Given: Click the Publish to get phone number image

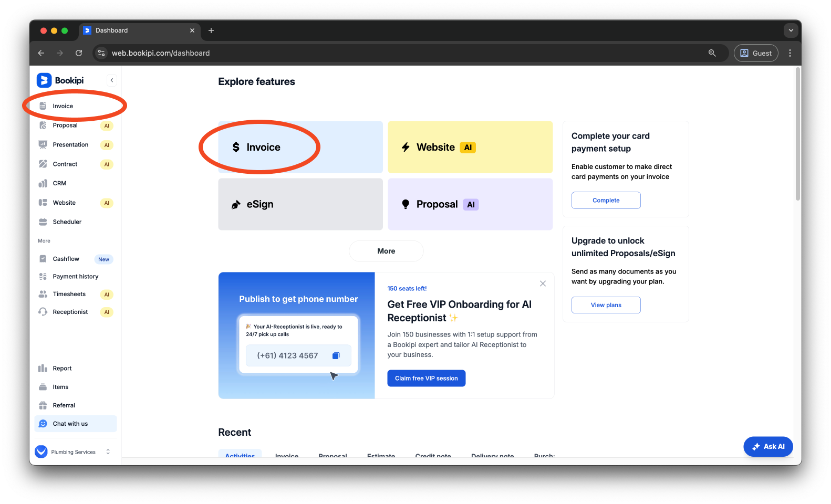Looking at the screenshot, I should (x=297, y=335).
